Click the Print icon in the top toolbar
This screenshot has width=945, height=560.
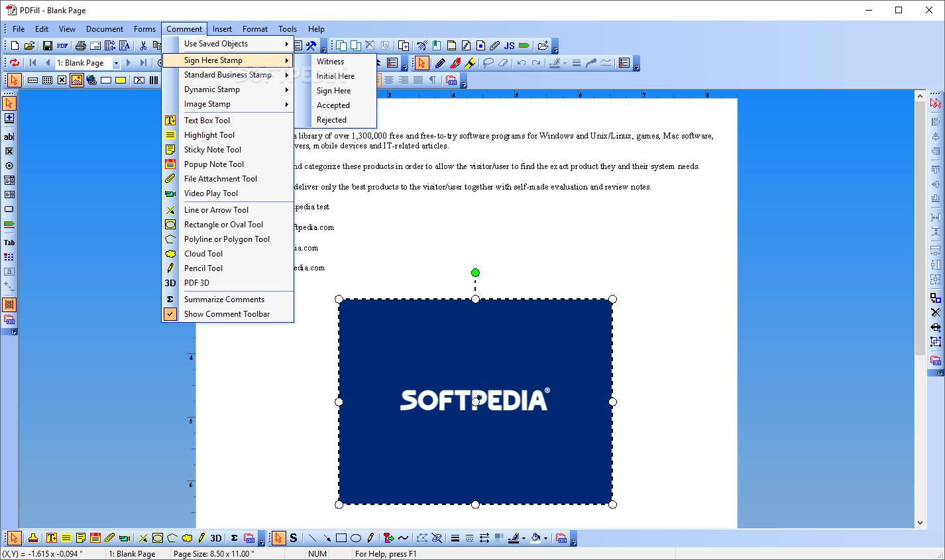point(81,46)
